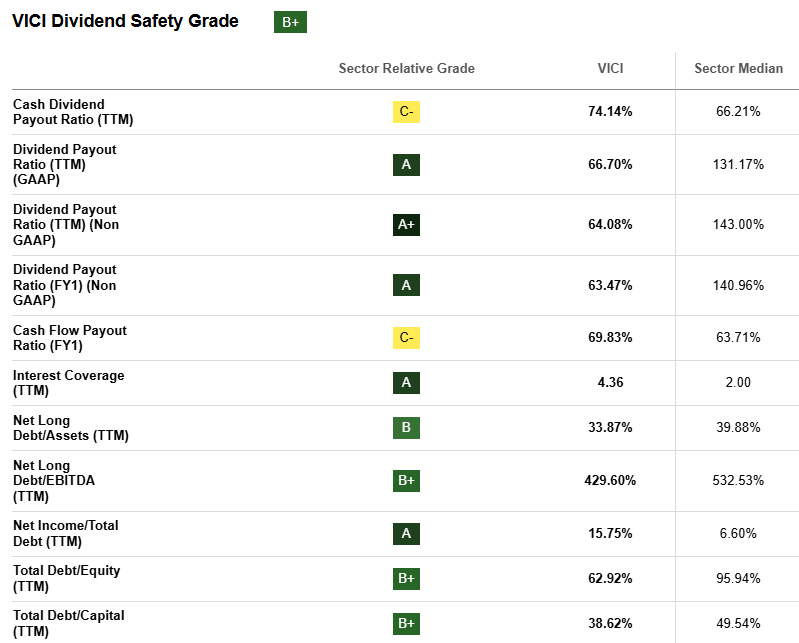Click the A grade badge for Interest Coverage
Screen dimensions: 799x643
406,382
